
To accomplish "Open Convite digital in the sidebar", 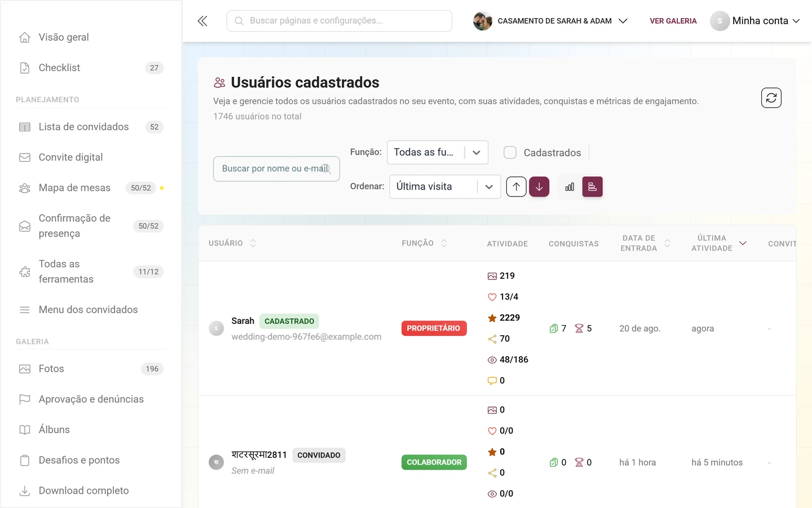I will (91, 157).
